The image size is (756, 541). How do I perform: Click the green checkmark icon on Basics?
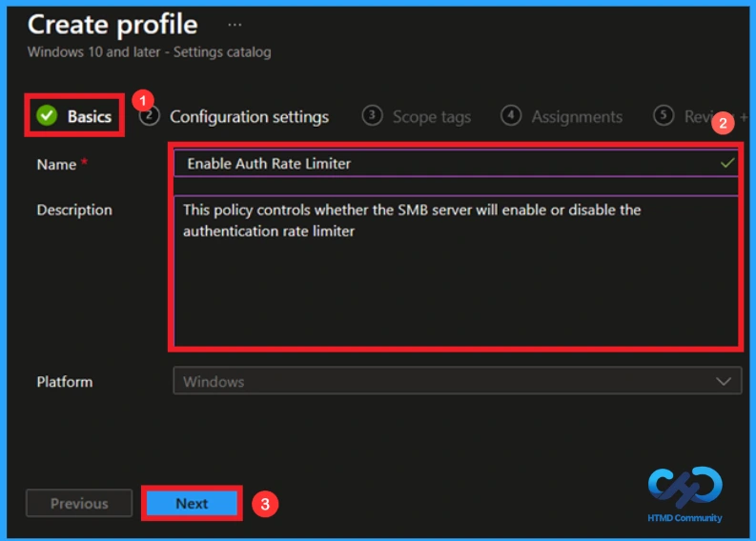pyautogui.click(x=47, y=115)
